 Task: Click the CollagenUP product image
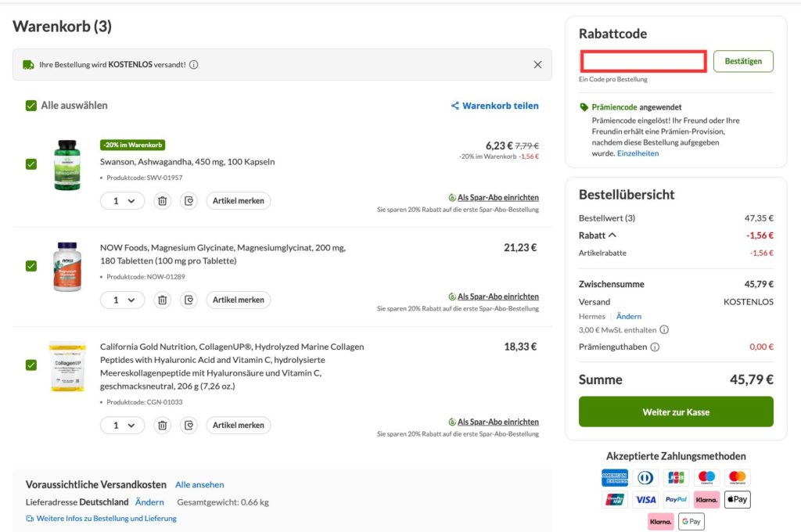(67, 367)
